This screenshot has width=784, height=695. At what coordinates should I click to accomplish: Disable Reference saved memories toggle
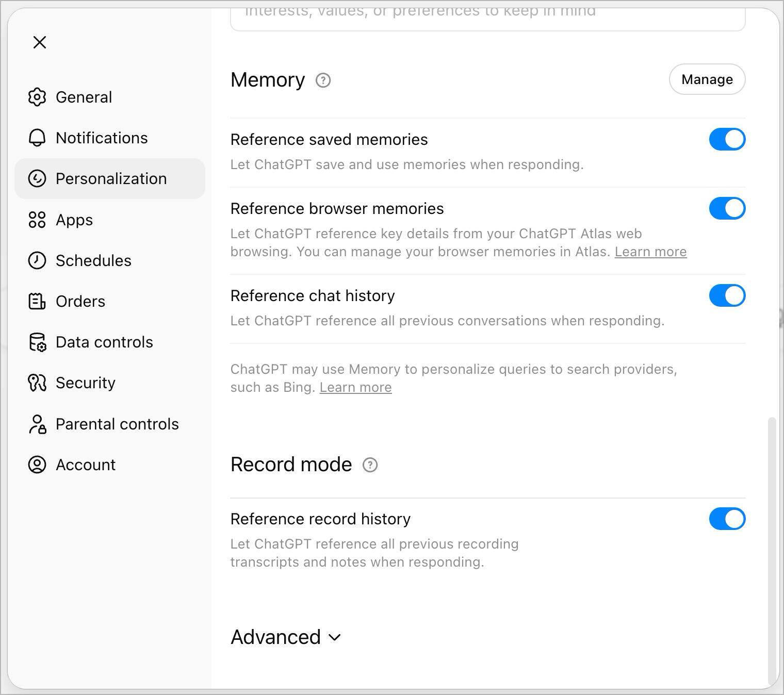pyautogui.click(x=727, y=139)
